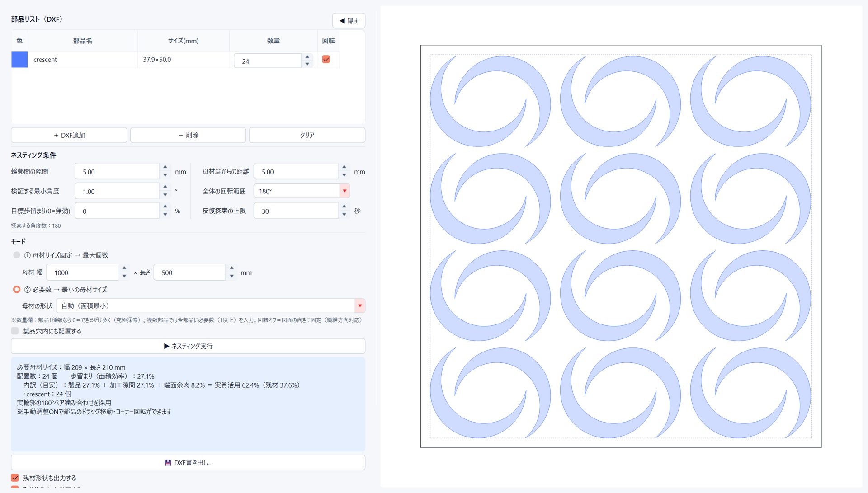
Task: Uncheck the crescent rotation checkbox
Action: (326, 59)
